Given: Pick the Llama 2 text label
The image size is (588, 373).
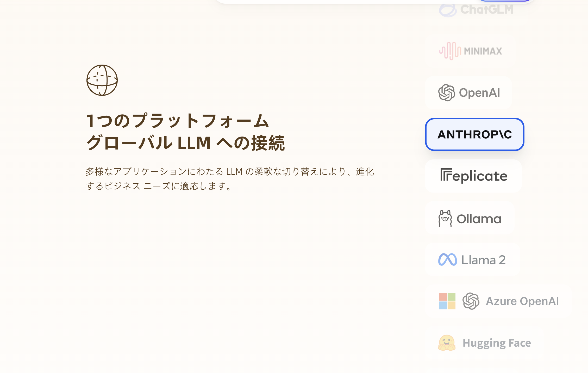Looking at the screenshot, I should [x=483, y=260].
